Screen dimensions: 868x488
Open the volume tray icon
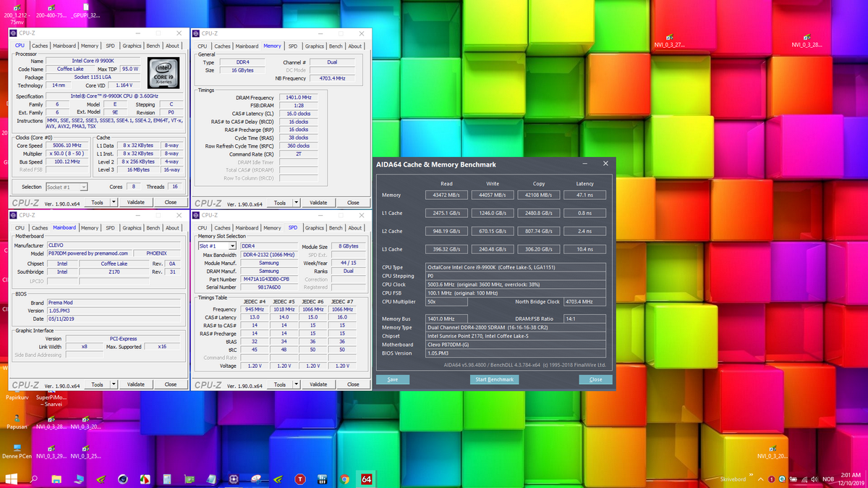coord(814,479)
